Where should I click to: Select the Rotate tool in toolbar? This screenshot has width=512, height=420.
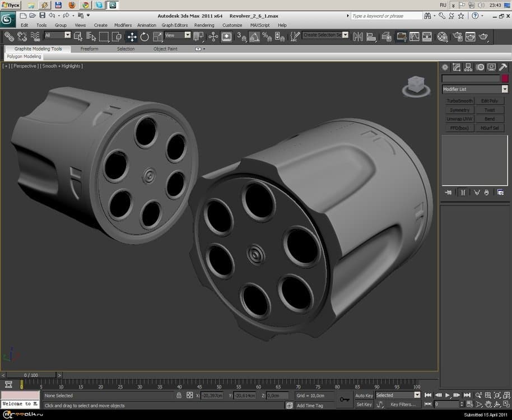[145, 37]
